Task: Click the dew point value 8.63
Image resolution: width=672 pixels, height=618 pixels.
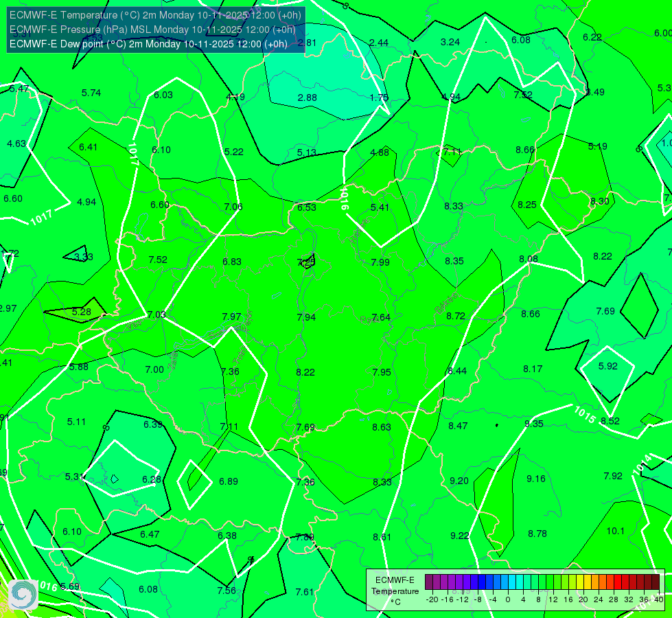Action: tap(382, 427)
